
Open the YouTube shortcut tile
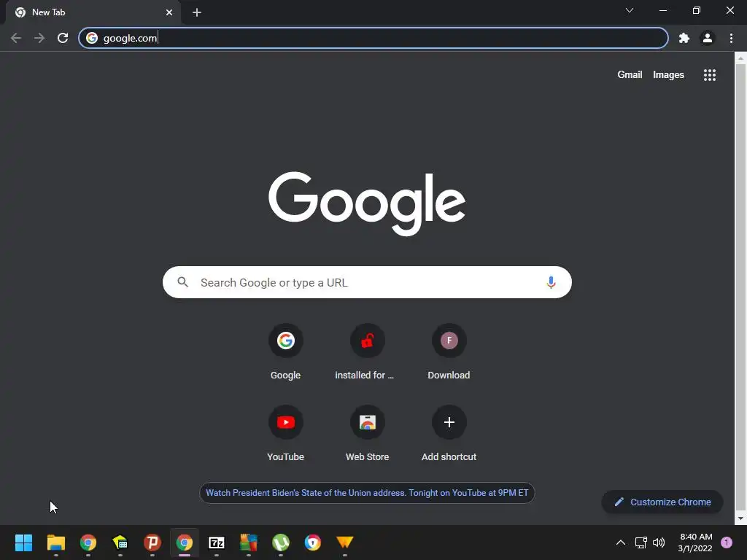[285, 434]
